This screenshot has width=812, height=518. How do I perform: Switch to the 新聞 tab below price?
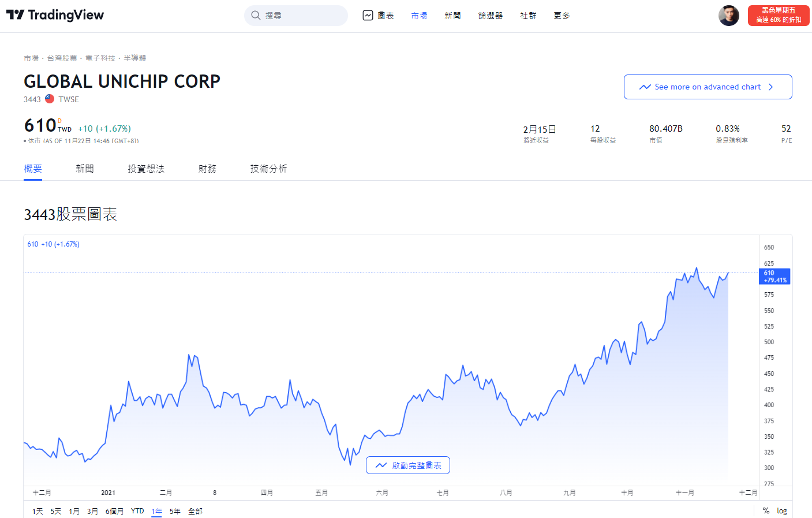pyautogui.click(x=85, y=169)
